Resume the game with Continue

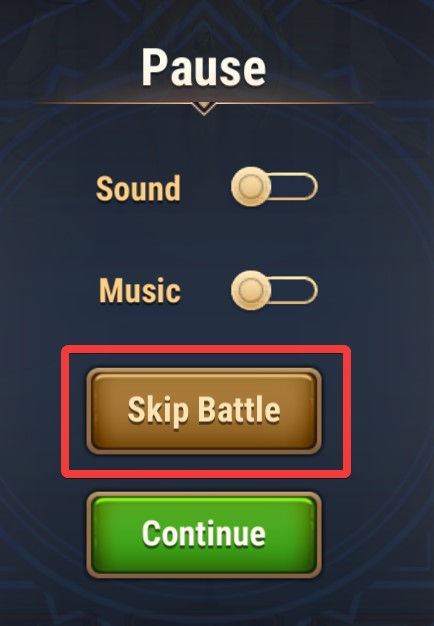204,535
